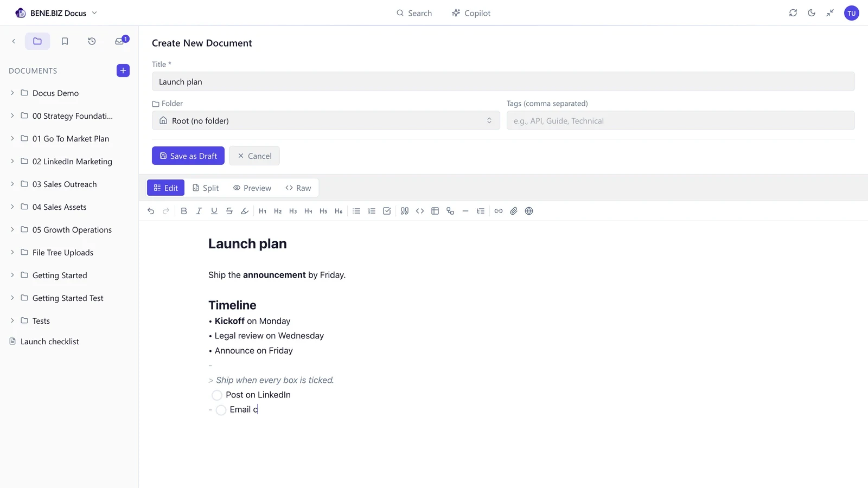The height and width of the screenshot is (488, 868).
Task: Apply italic formatting from the toolbar
Action: [199, 211]
